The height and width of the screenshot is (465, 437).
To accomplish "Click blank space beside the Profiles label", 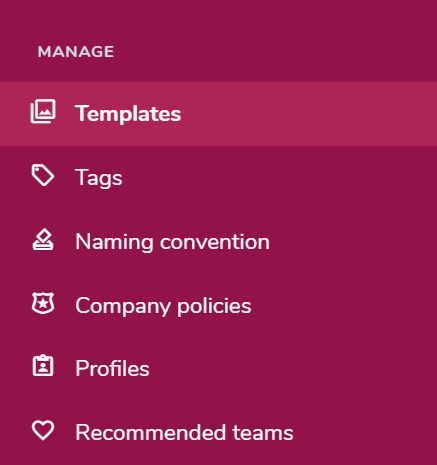I will [290, 368].
